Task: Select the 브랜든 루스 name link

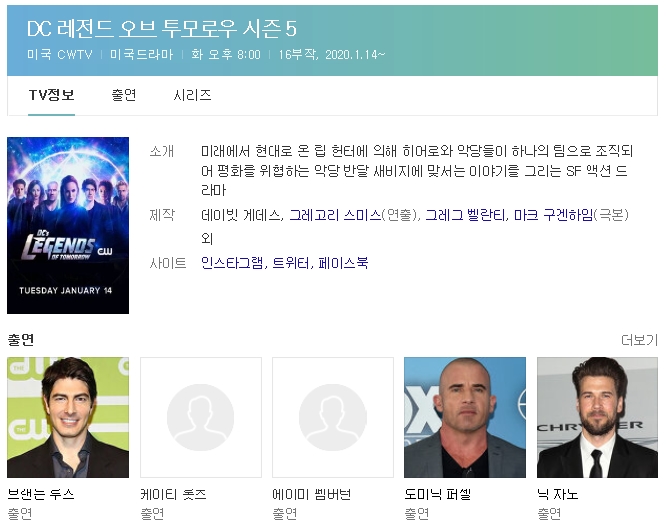Action: (x=41, y=494)
